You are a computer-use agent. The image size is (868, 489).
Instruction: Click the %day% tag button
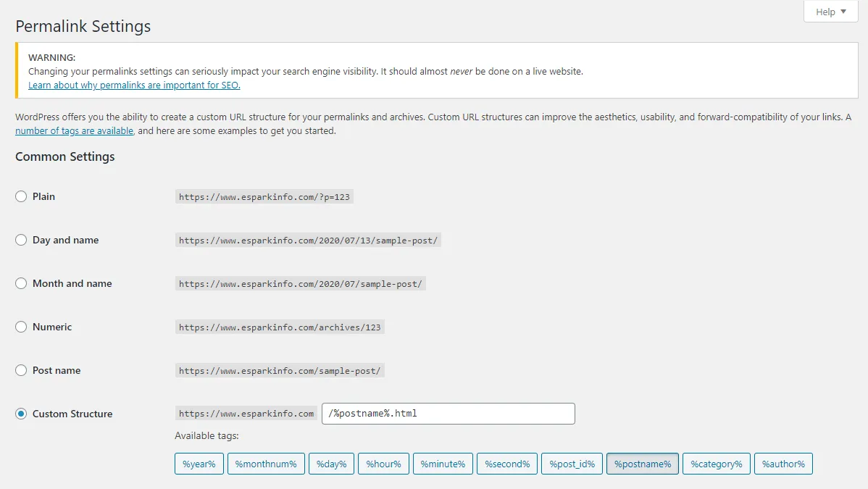[331, 464]
